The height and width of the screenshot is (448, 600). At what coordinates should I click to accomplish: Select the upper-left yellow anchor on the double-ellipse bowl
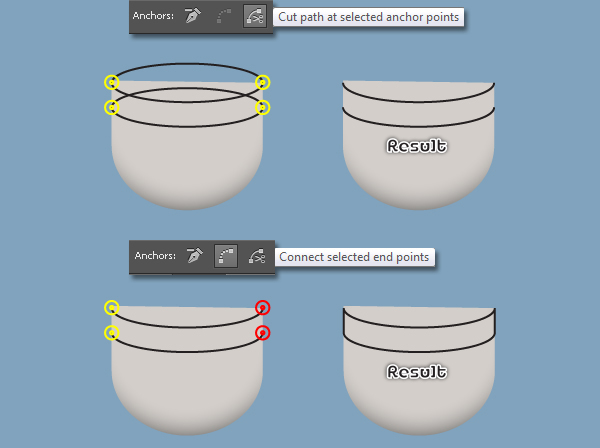tap(112, 82)
